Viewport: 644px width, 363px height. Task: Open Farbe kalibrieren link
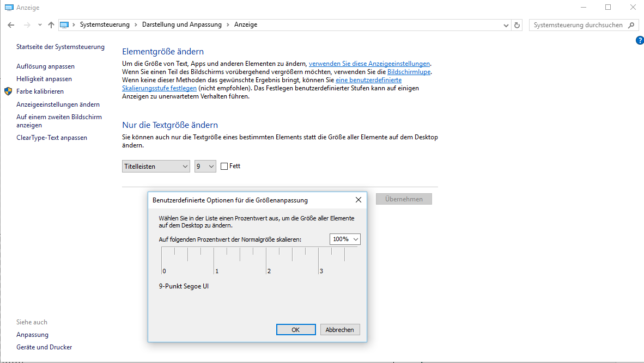40,91
